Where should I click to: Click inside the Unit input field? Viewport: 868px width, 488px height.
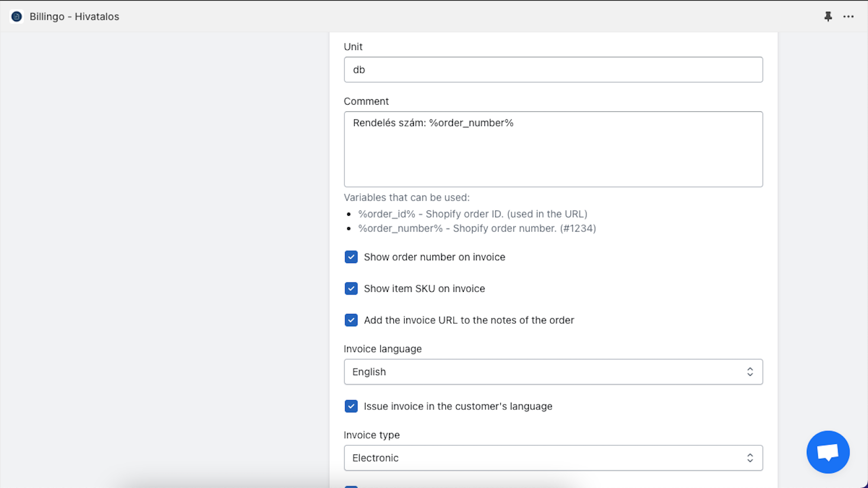[553, 69]
